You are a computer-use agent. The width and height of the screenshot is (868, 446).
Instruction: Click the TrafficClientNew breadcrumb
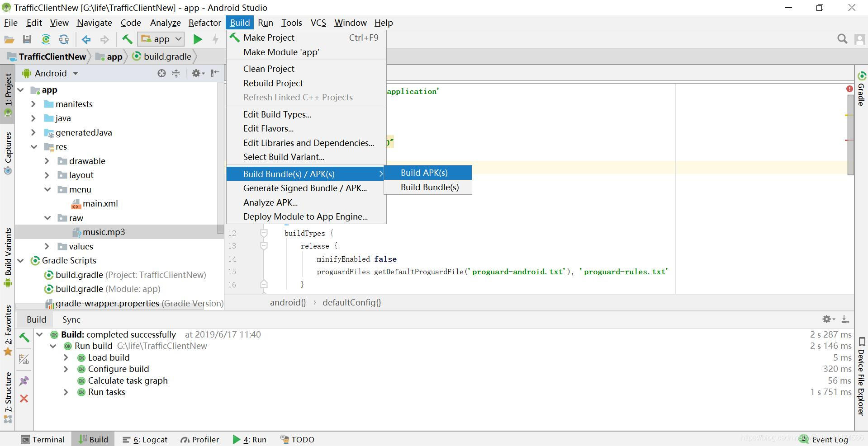pyautogui.click(x=47, y=56)
